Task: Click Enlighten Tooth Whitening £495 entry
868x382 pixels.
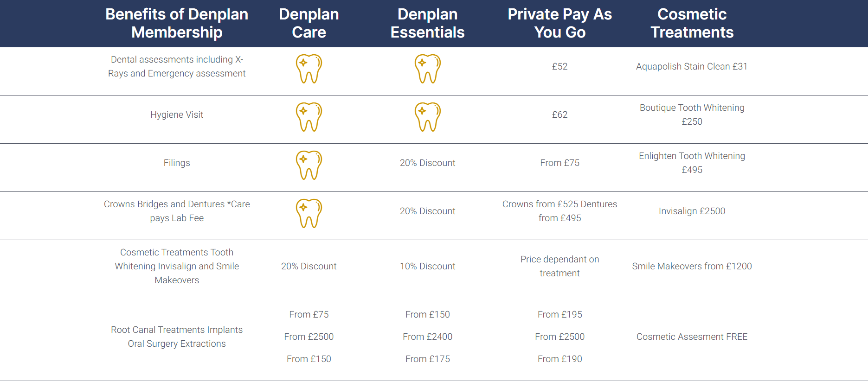Action: coord(692,163)
